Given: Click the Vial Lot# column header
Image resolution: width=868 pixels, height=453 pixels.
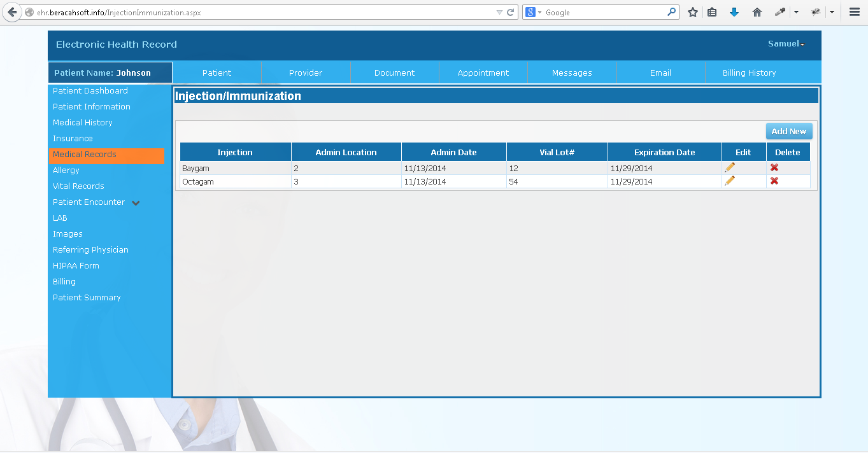Looking at the screenshot, I should pos(557,152).
